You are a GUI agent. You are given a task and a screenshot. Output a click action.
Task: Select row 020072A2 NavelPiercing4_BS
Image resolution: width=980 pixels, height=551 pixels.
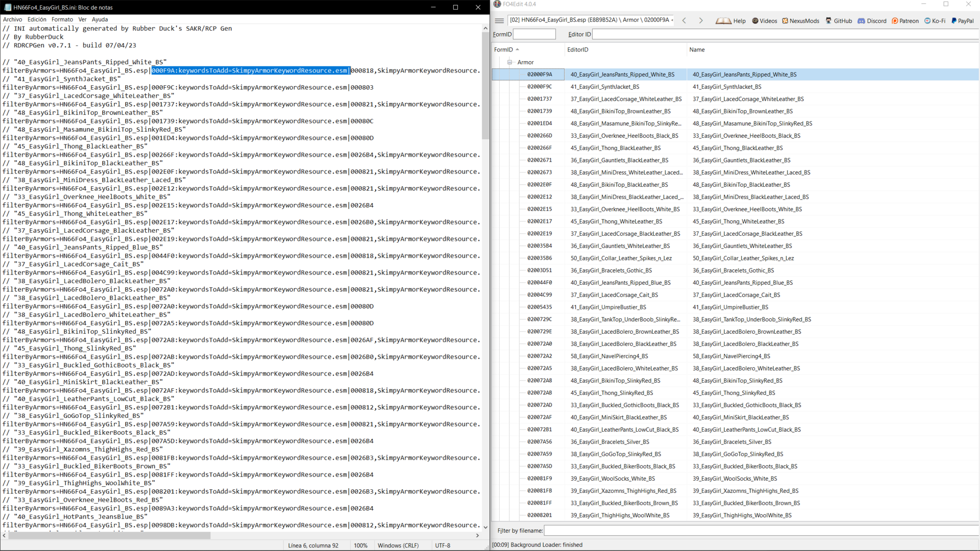pyautogui.click(x=736, y=356)
